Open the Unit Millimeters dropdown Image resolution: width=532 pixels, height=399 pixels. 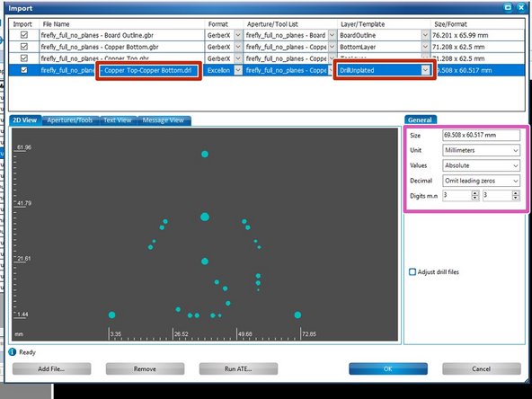(481, 150)
